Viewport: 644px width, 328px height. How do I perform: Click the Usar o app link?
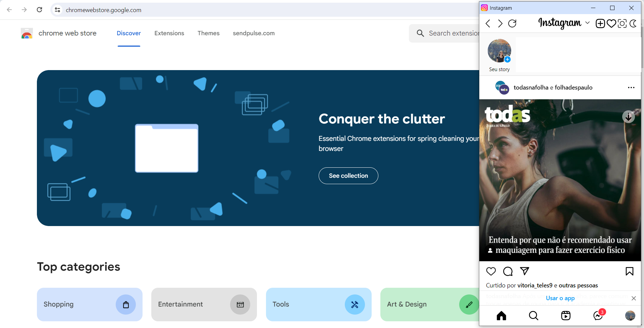click(560, 298)
